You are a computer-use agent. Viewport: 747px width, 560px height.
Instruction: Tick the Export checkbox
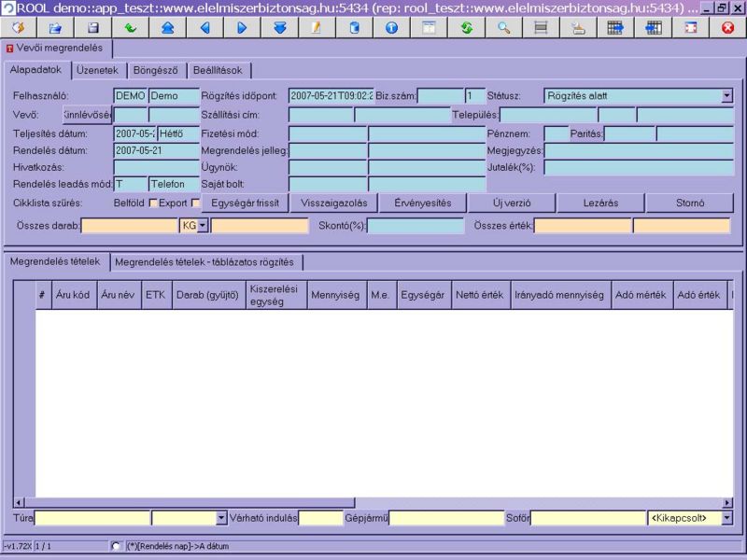(x=195, y=203)
